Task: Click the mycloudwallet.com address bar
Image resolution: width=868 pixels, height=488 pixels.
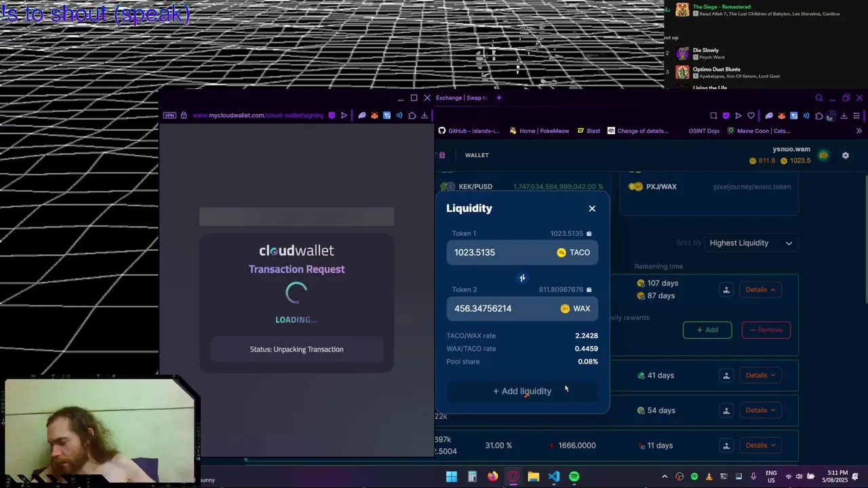Action: [x=258, y=115]
